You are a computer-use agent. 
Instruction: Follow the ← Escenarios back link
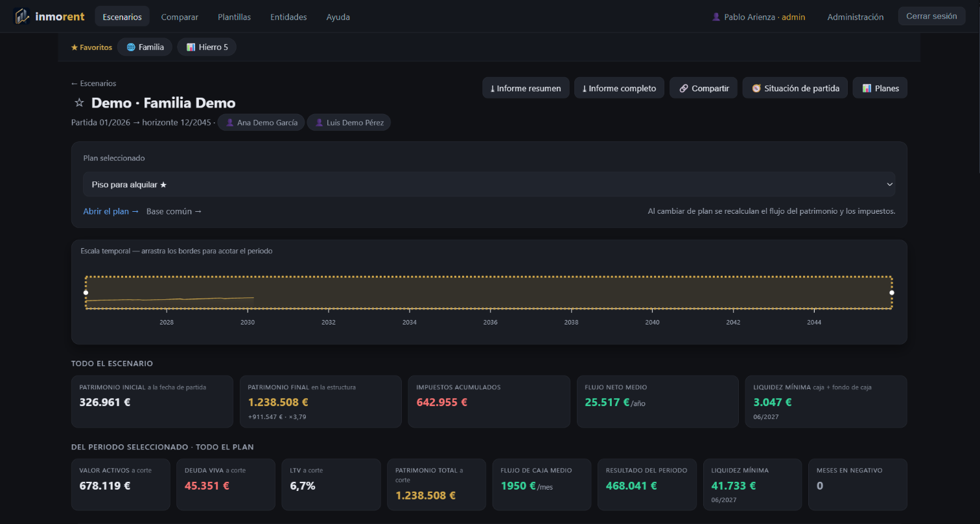click(x=94, y=83)
